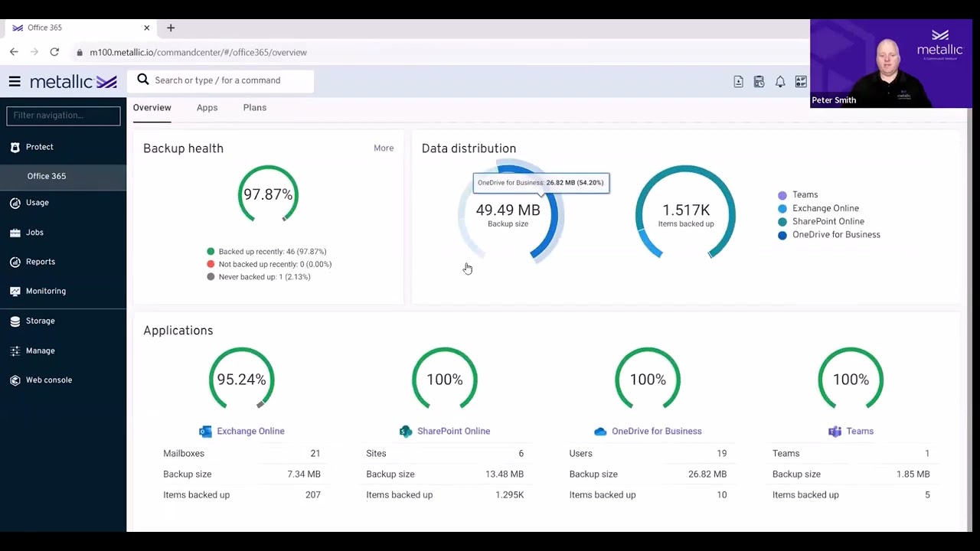This screenshot has width=980, height=551.
Task: Select Office 365 under Protect in sidebar
Action: point(63,176)
